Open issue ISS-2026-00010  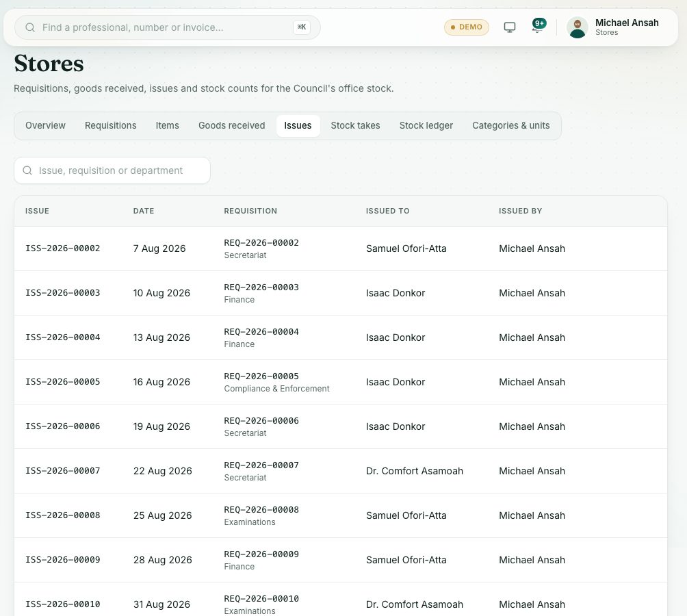point(63,604)
